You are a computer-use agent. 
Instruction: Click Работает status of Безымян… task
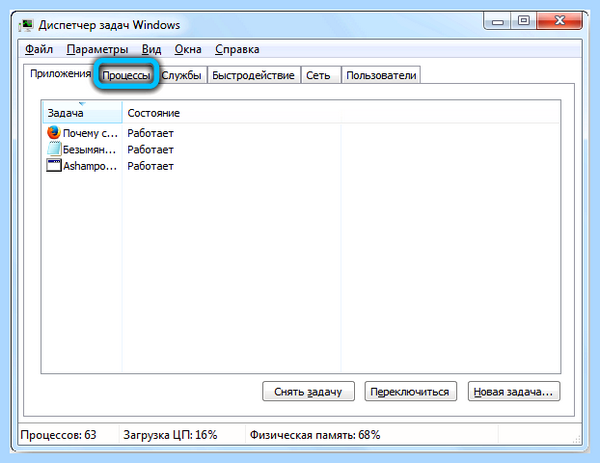(150, 150)
